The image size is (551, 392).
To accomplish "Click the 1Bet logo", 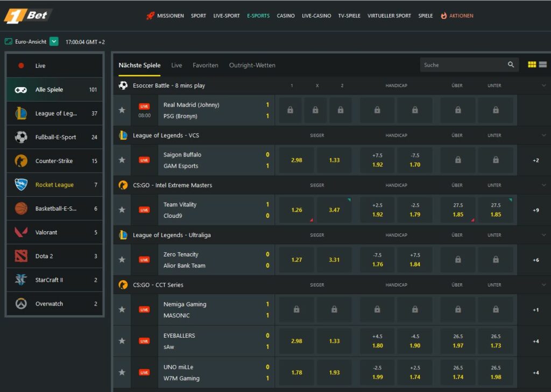I will [27, 16].
